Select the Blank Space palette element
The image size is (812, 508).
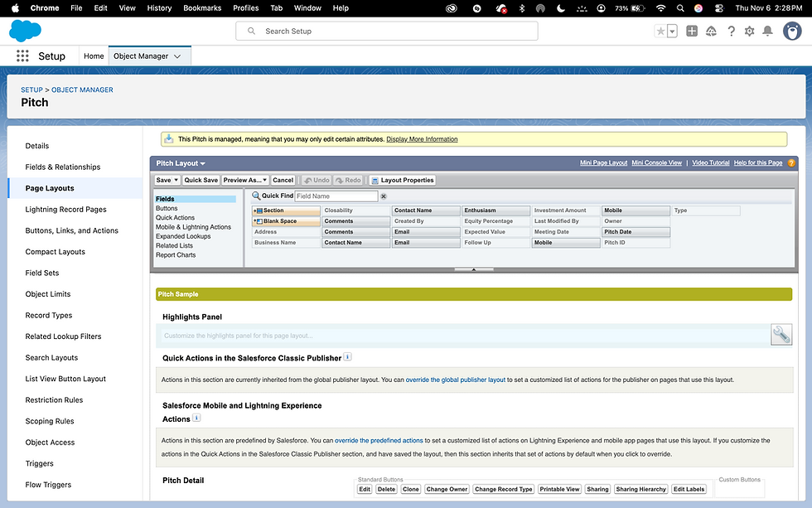[286, 221]
